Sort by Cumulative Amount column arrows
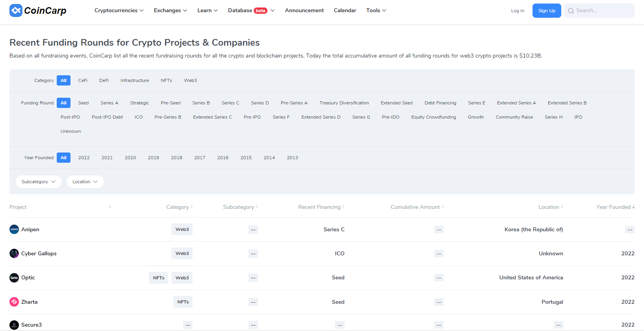 tap(443, 207)
